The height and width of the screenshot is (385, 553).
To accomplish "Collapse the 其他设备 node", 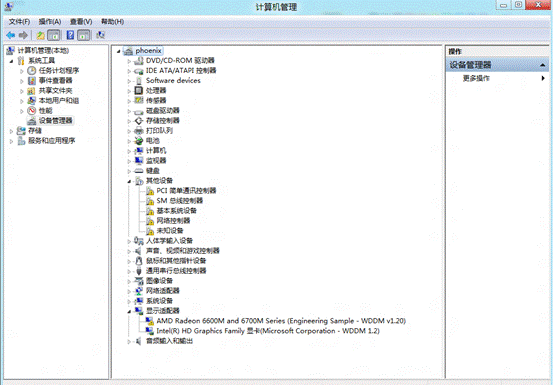I will point(129,181).
